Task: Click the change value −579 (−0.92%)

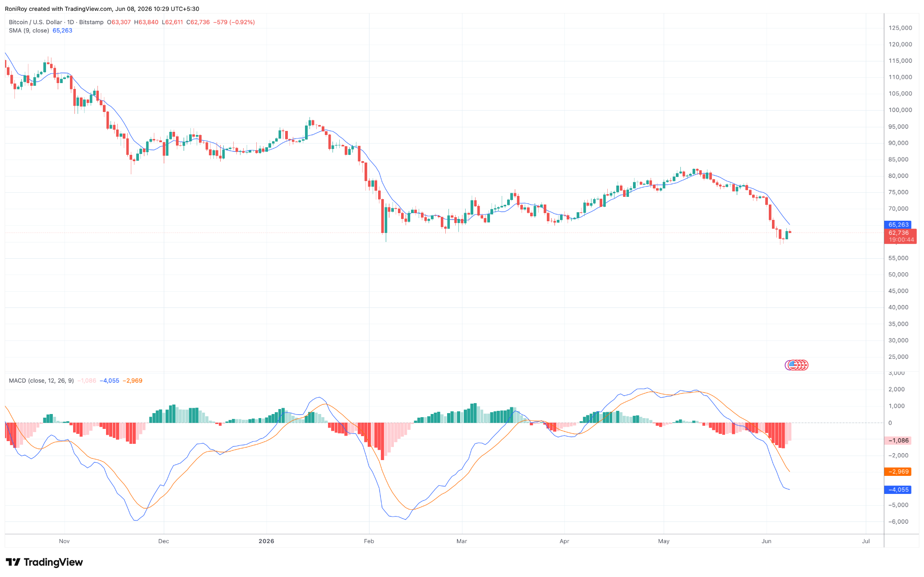Action: click(234, 22)
